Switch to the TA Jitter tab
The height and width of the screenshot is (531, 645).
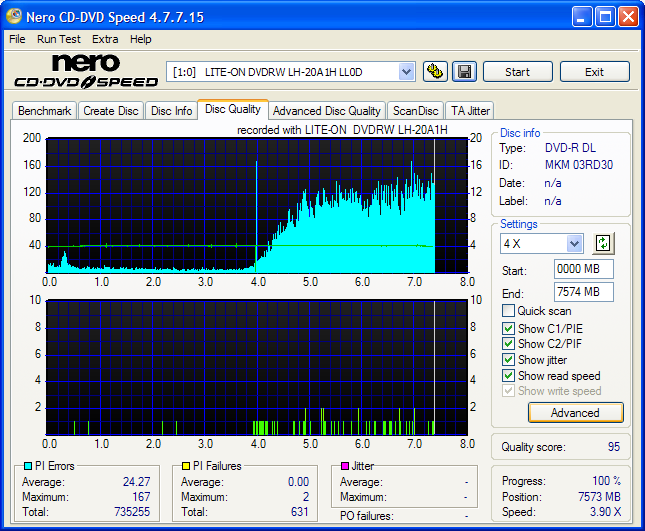point(470,111)
